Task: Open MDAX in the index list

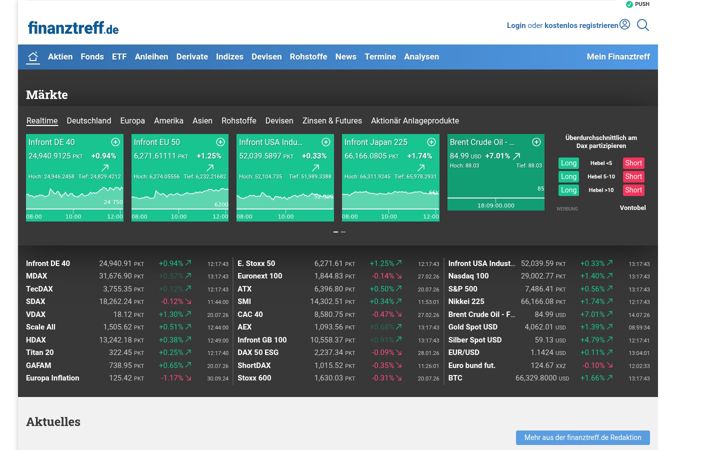Action: [x=36, y=276]
